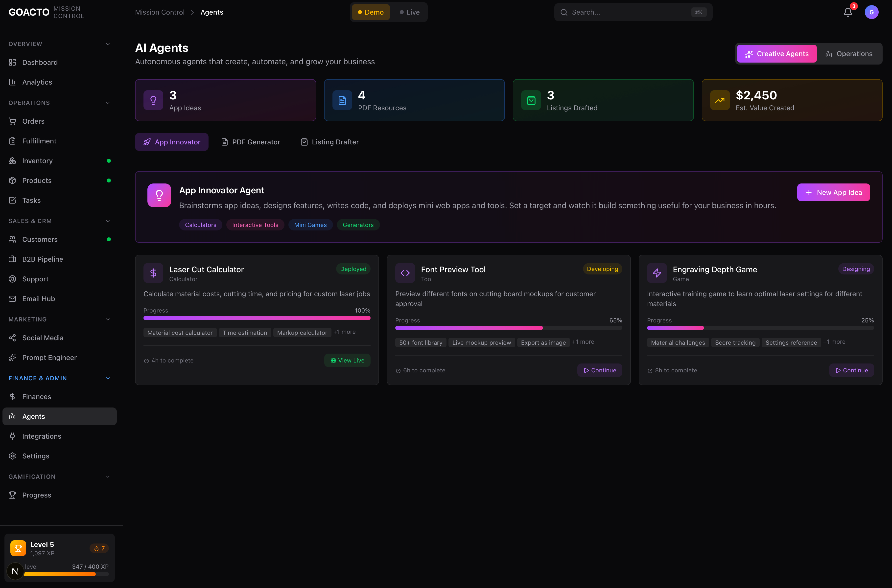The image size is (892, 588).
Task: Collapse the Overview sidebar section
Action: coord(108,44)
